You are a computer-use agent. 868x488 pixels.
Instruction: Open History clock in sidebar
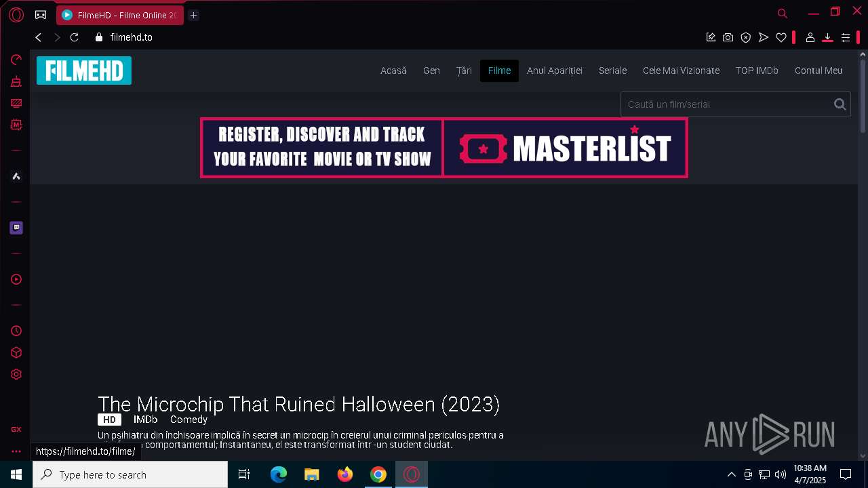click(x=16, y=331)
